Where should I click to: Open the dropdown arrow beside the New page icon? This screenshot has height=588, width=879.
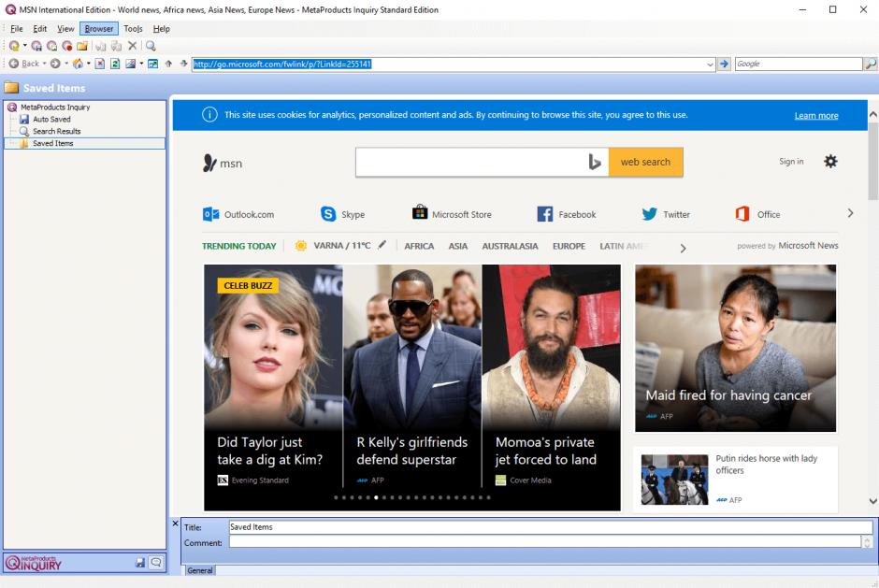(24, 46)
